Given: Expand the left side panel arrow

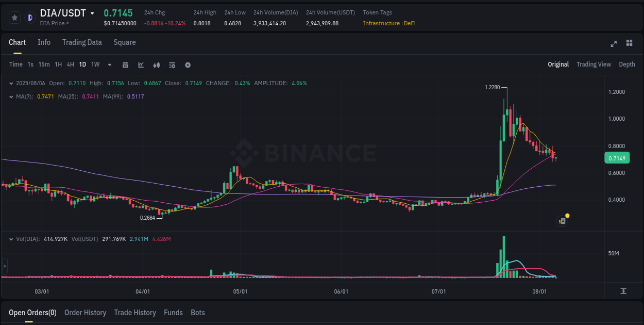Looking at the screenshot, I should (4, 266).
